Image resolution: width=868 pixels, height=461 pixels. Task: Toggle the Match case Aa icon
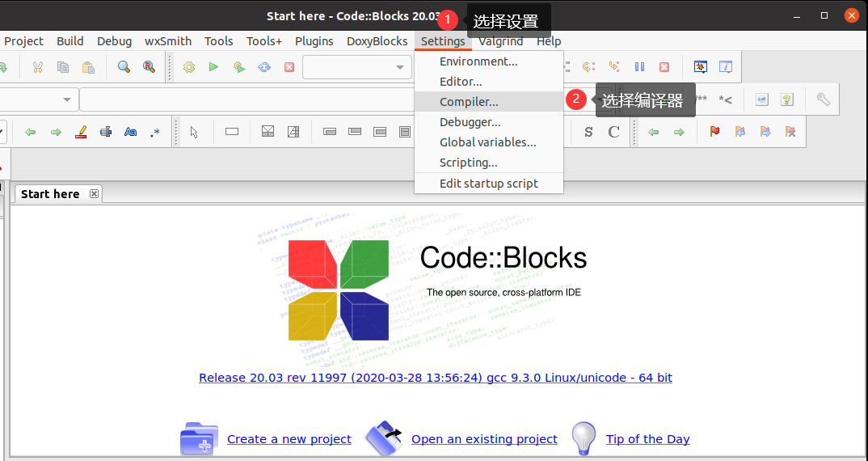coord(131,132)
